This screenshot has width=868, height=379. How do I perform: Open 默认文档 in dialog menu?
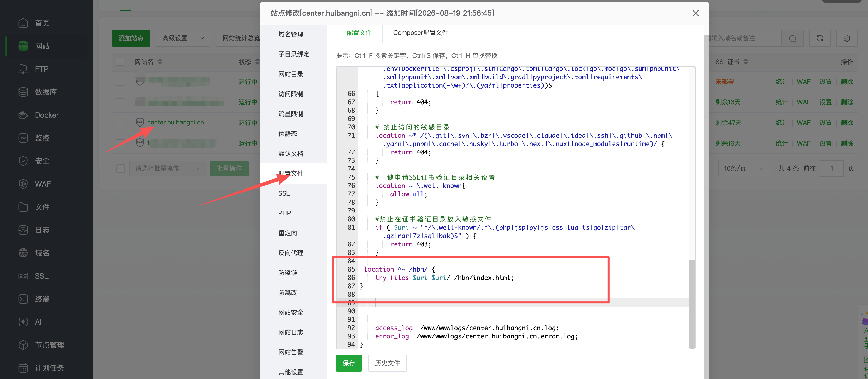pos(291,153)
